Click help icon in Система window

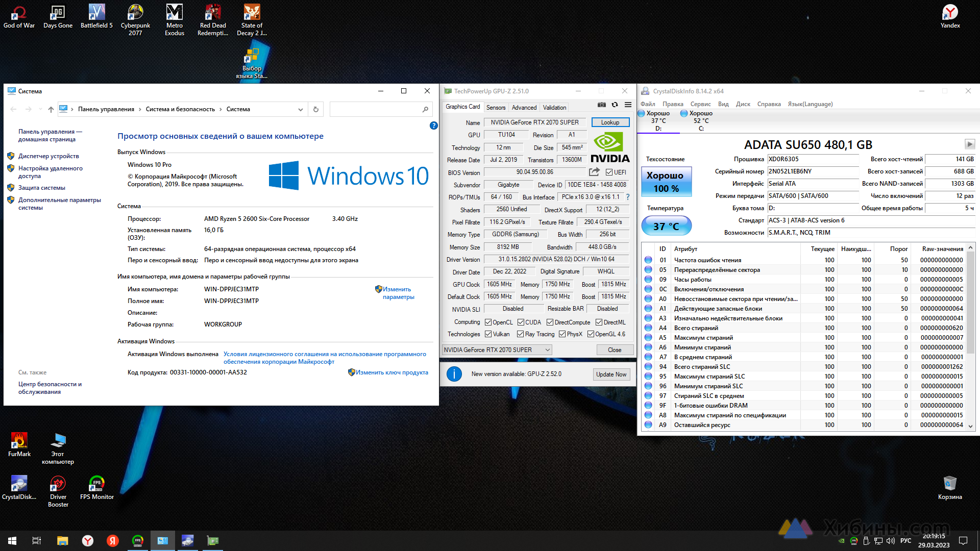pyautogui.click(x=433, y=126)
